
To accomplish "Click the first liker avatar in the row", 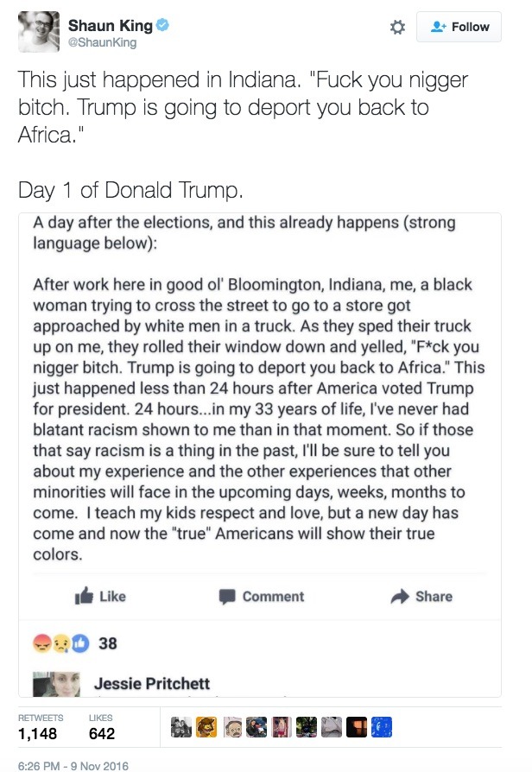I will (181, 727).
